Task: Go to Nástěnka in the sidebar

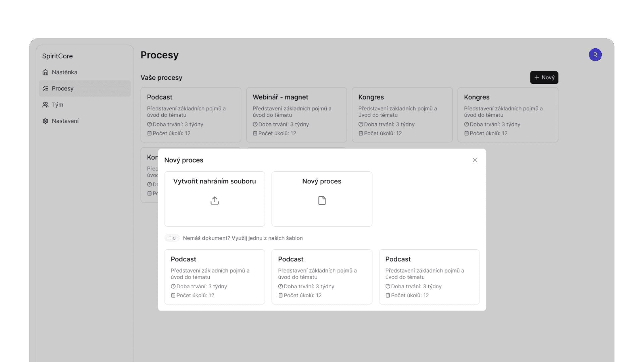Action: pyautogui.click(x=64, y=72)
